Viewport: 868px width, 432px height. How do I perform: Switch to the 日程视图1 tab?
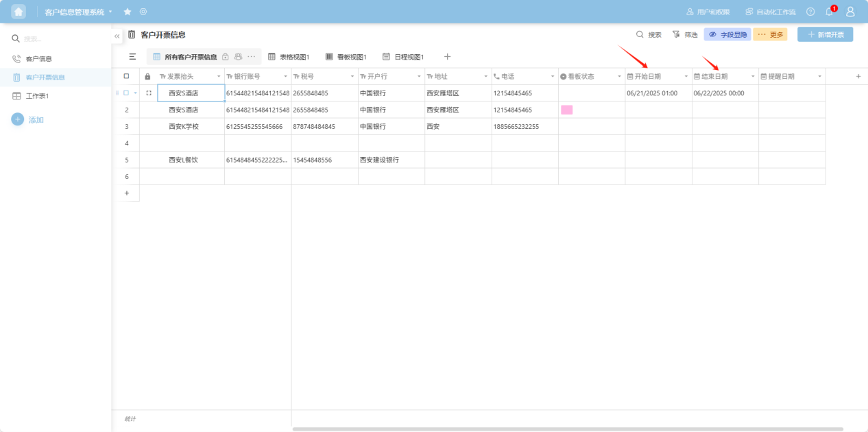(x=403, y=57)
